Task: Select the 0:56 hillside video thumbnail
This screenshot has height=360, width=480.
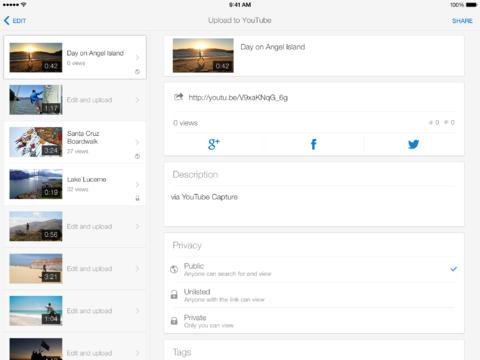Action: (36, 226)
